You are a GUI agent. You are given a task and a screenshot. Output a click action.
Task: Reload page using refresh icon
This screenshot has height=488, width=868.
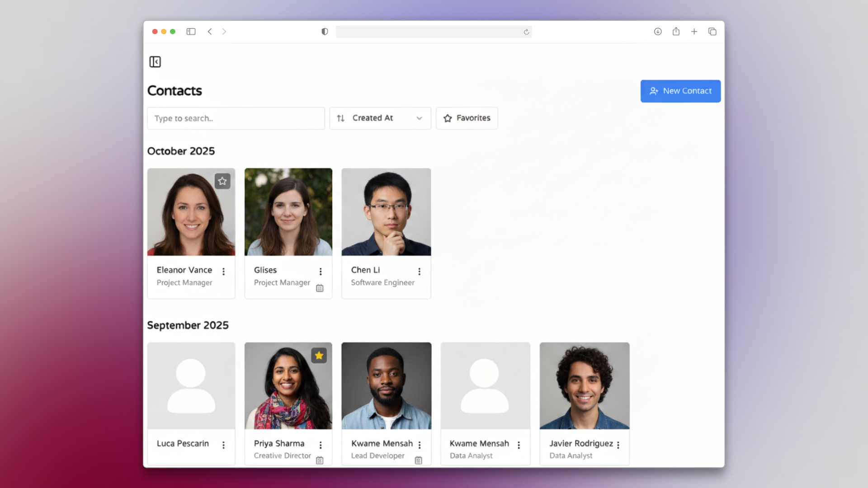(526, 32)
